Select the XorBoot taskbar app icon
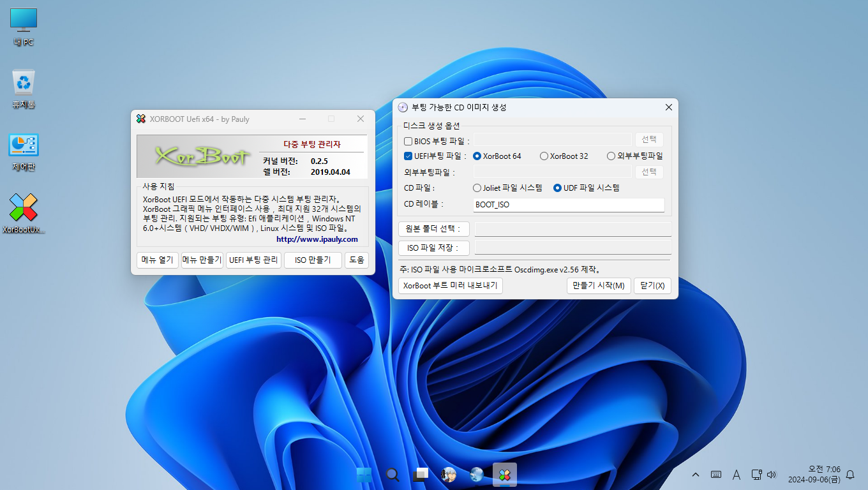Image resolution: width=868 pixels, height=490 pixels. [505, 475]
